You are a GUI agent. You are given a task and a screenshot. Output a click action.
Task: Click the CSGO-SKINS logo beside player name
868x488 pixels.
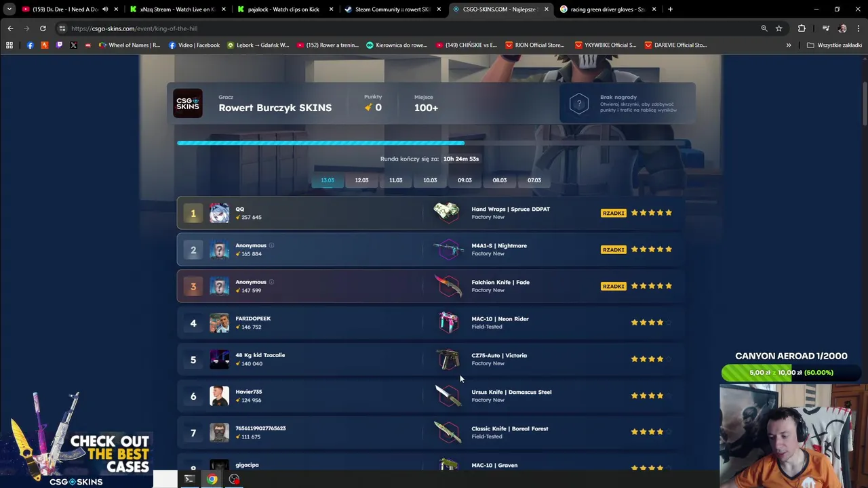coord(188,104)
